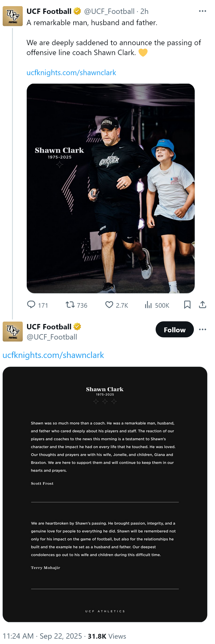This screenshot has width=215, height=644.
Task: Click the gold verified badge on first tweet
Action: point(77,11)
